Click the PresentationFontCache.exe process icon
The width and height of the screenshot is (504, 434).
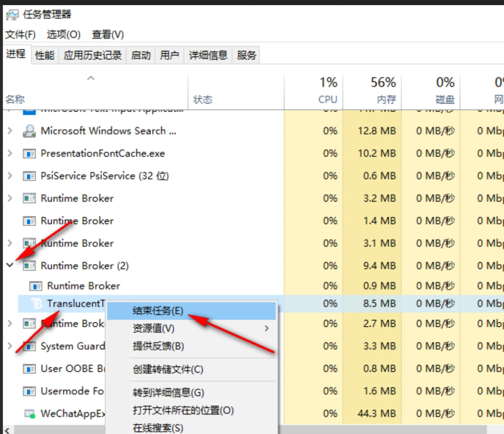point(29,154)
